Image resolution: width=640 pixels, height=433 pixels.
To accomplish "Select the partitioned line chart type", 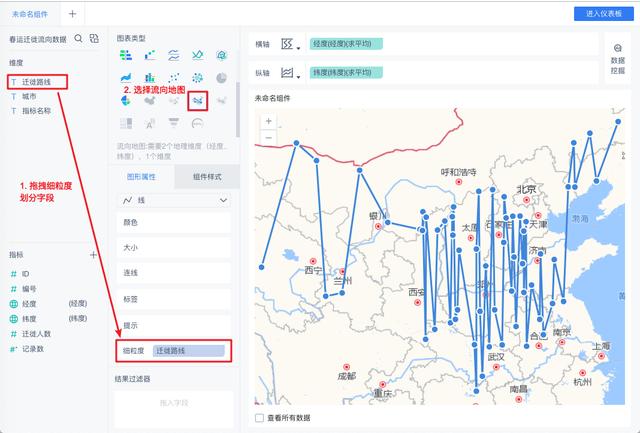I will pos(174,55).
